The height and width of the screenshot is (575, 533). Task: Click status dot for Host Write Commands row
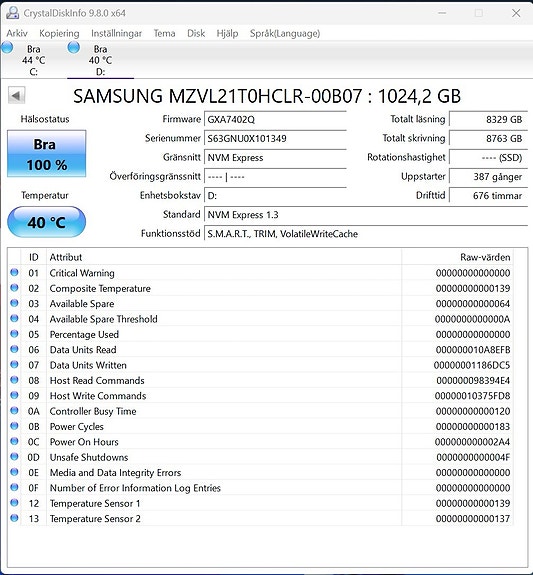point(14,395)
